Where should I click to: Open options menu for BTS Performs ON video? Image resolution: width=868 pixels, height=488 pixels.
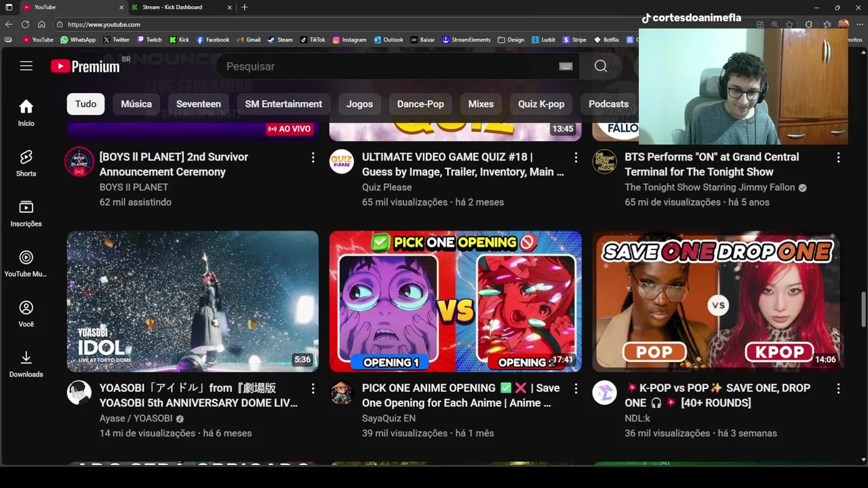tap(838, 157)
